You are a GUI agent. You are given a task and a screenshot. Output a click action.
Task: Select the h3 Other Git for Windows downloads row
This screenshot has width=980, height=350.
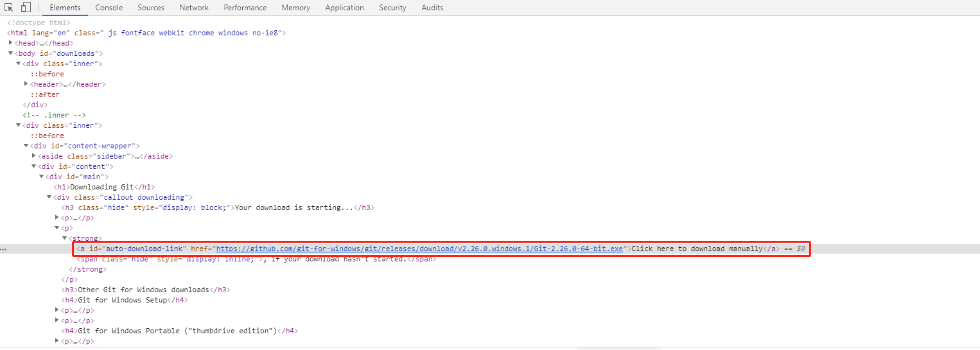point(146,290)
